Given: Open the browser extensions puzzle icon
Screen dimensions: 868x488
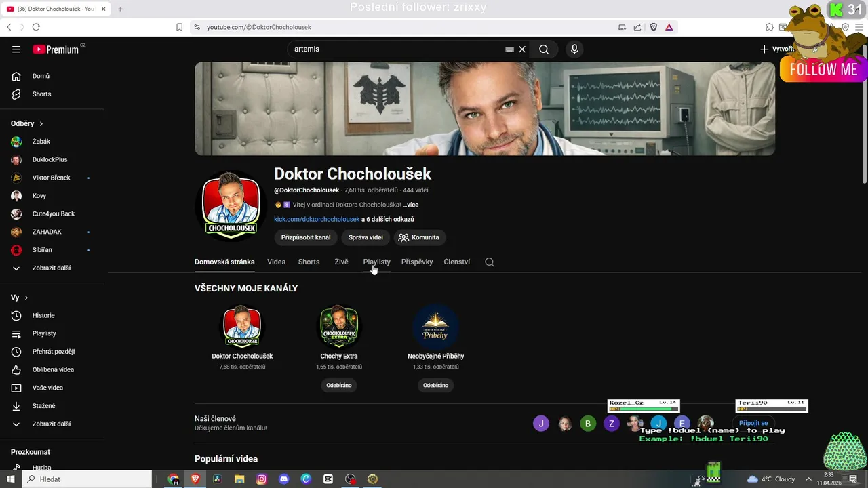Looking at the screenshot, I should 770,27.
